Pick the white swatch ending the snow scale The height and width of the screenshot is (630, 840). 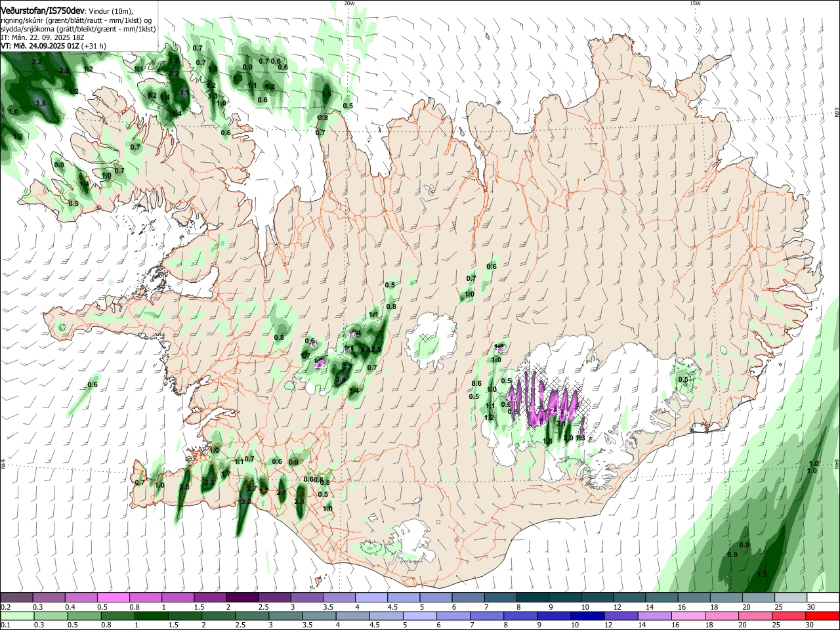tap(823, 597)
